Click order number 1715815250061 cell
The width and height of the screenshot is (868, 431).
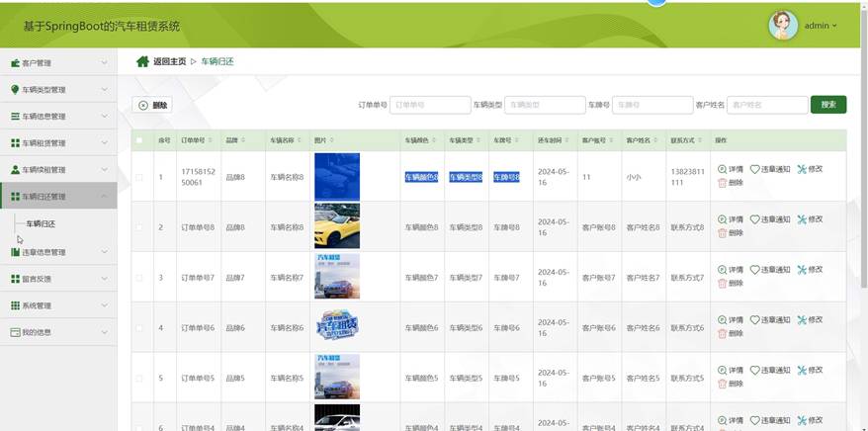[x=198, y=177]
